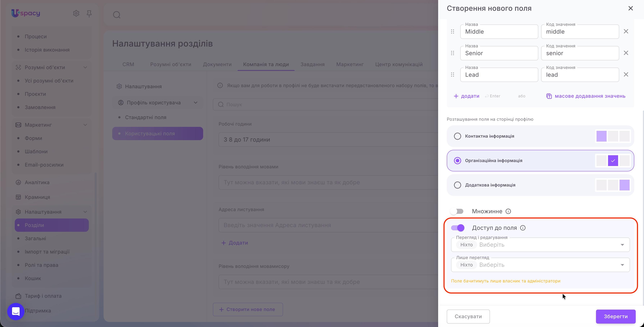This screenshot has width=644, height=327.
Task: Open the Перегляд і редагування dropdown
Action: click(540, 245)
